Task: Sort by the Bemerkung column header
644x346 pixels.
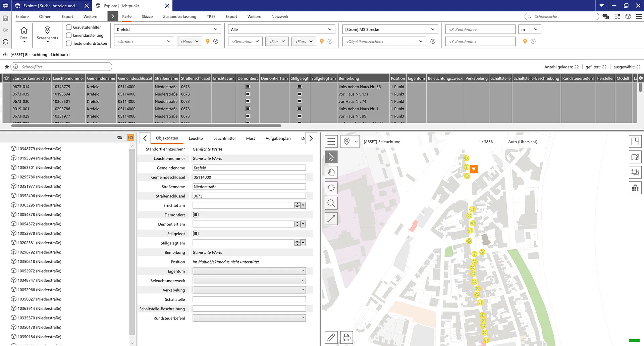Action: pyautogui.click(x=349, y=78)
